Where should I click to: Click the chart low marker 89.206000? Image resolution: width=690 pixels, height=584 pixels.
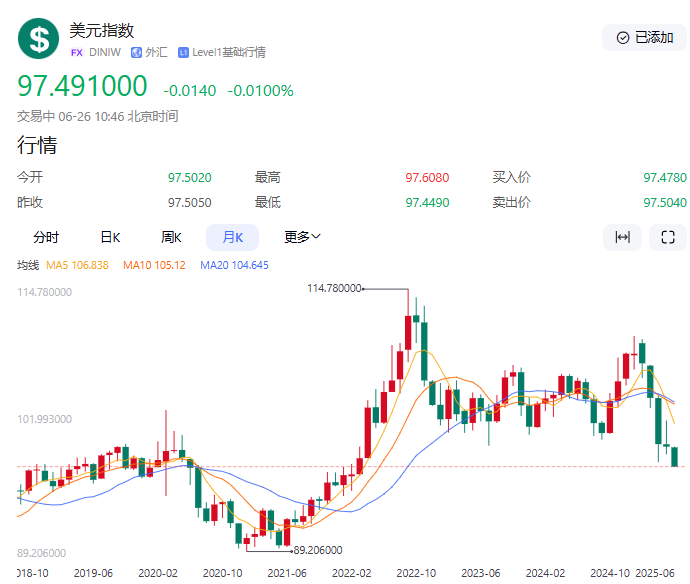[318, 550]
